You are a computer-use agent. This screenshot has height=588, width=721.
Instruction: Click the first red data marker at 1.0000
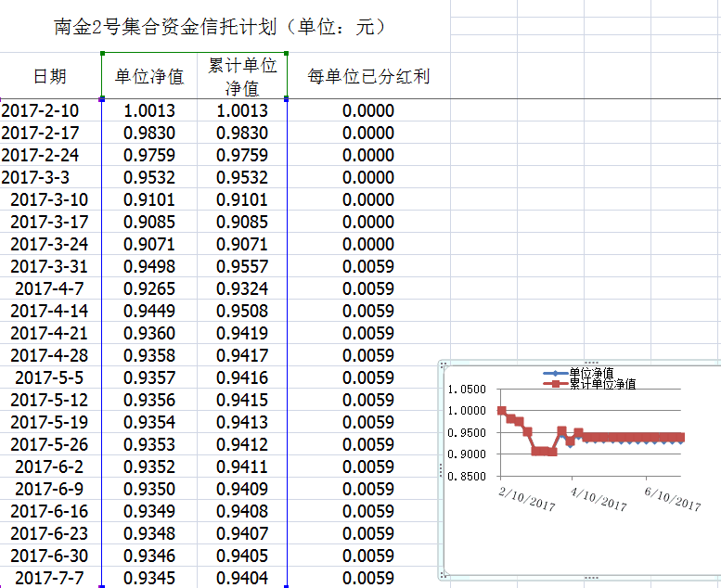point(502,411)
